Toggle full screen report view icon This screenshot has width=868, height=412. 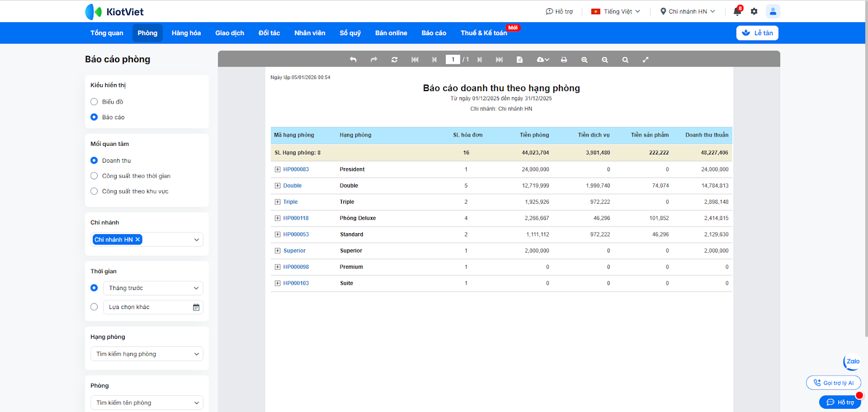click(x=646, y=60)
